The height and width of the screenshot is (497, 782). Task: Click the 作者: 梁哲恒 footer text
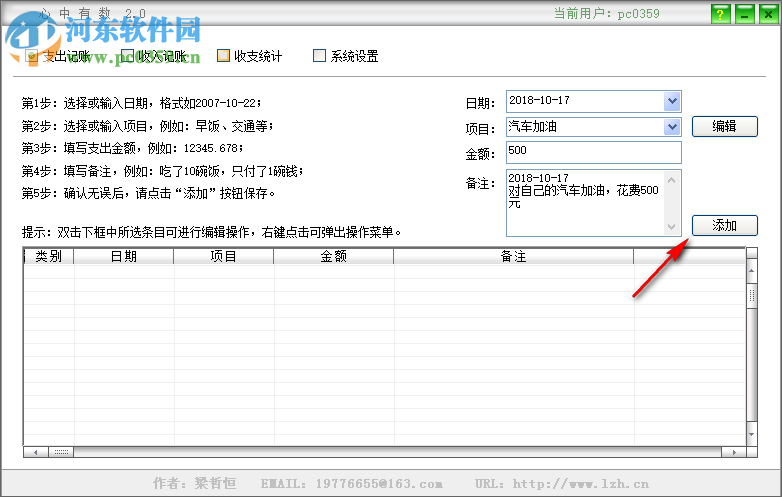coord(195,483)
